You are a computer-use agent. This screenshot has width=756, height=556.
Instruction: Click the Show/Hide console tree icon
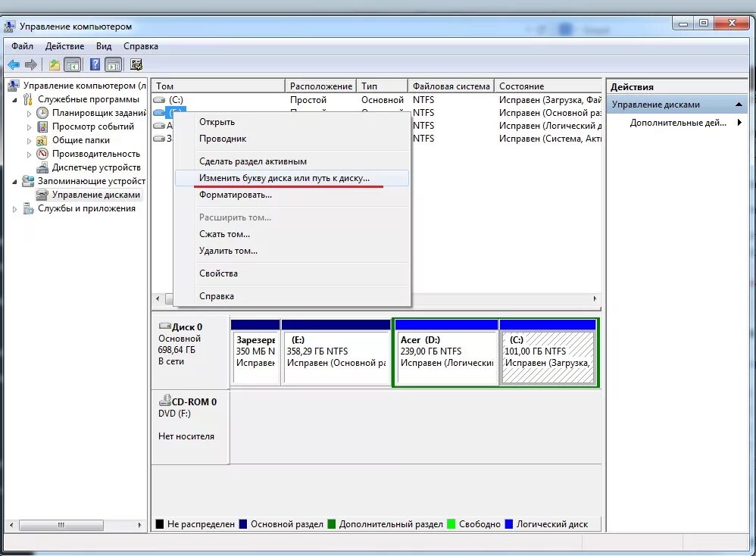click(72, 64)
